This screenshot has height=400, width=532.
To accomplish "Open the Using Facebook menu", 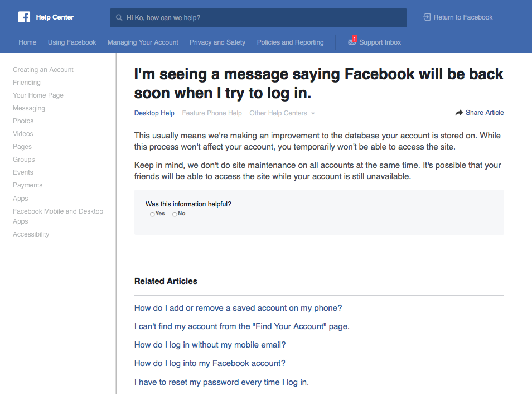I will (72, 42).
